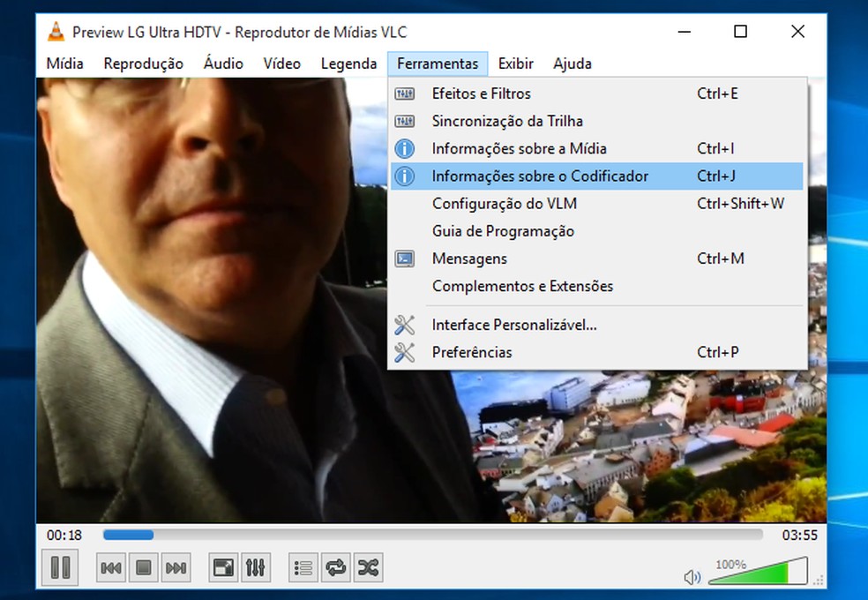Open Mensagens from the Ferramentas menu
868x600 pixels.
tap(468, 259)
